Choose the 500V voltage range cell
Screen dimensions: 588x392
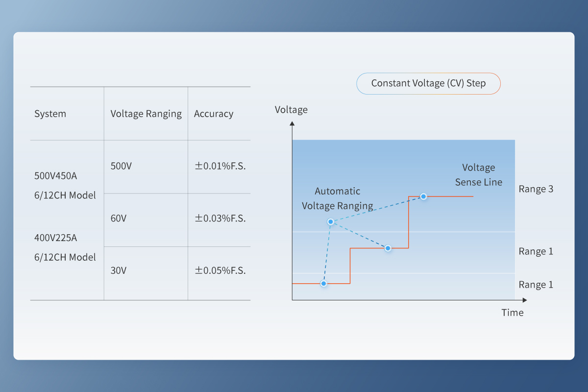[121, 166]
